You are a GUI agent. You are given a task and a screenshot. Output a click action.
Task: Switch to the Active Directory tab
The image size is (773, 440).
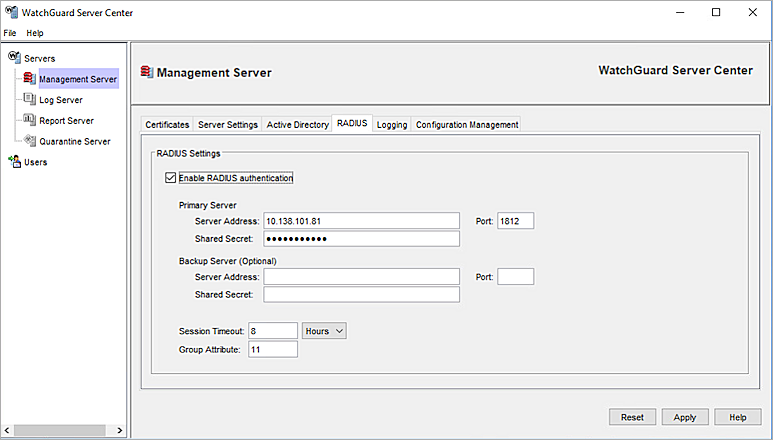(x=298, y=125)
